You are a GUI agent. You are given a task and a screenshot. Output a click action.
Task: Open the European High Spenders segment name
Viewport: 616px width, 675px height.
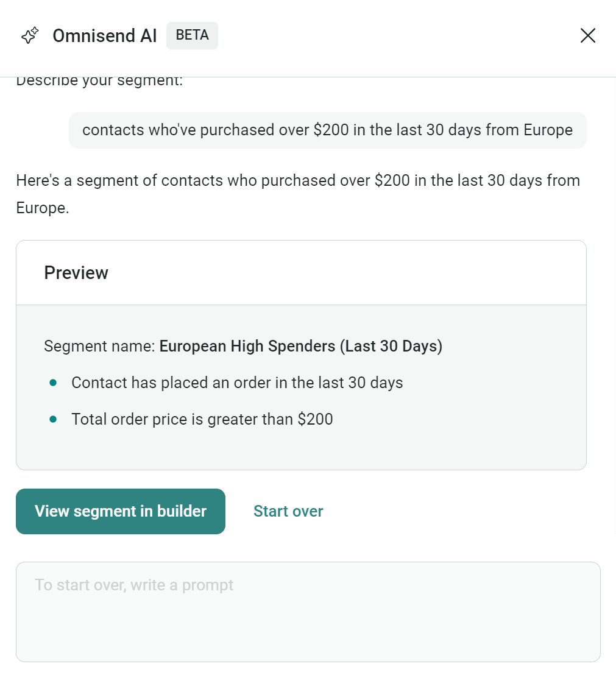(300, 346)
